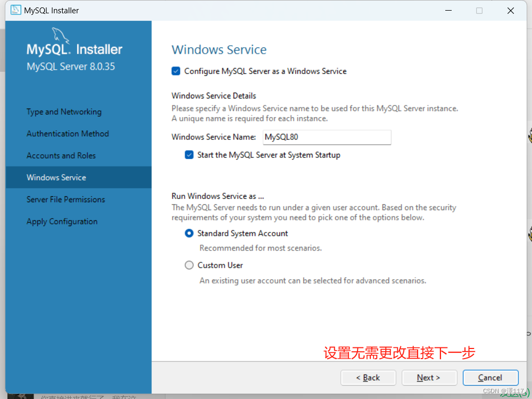Minimize the MySQL Installer window

(448, 11)
